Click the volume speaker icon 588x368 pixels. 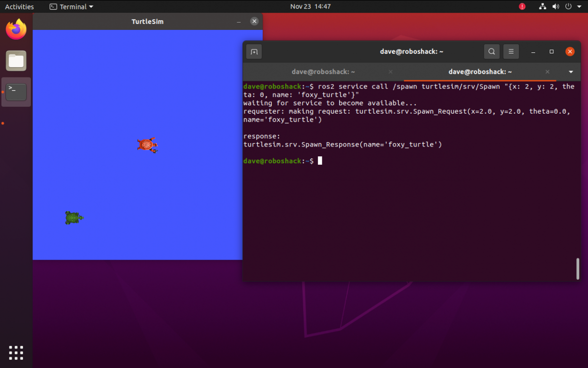pos(556,7)
